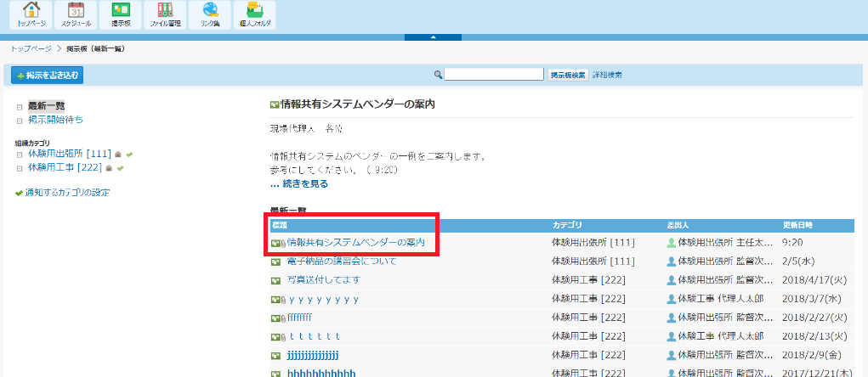Click the user icon in the 2018/3/7(水) row
The width and height of the screenshot is (868, 377).
pyautogui.click(x=672, y=299)
